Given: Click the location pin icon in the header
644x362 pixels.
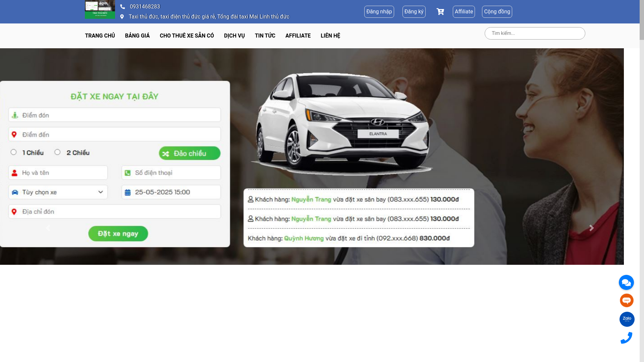Looking at the screenshot, I should 122,17.
